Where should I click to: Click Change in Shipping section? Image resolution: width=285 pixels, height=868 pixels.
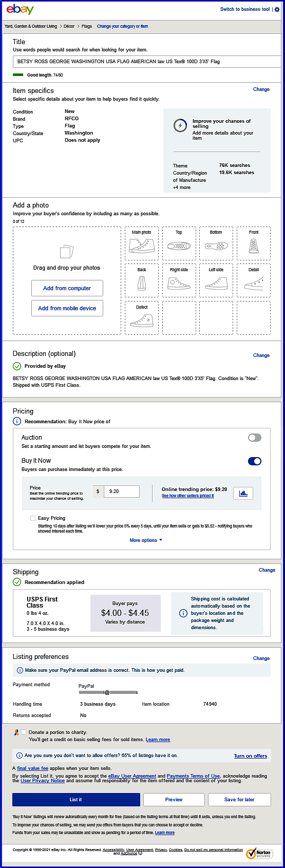tap(267, 570)
